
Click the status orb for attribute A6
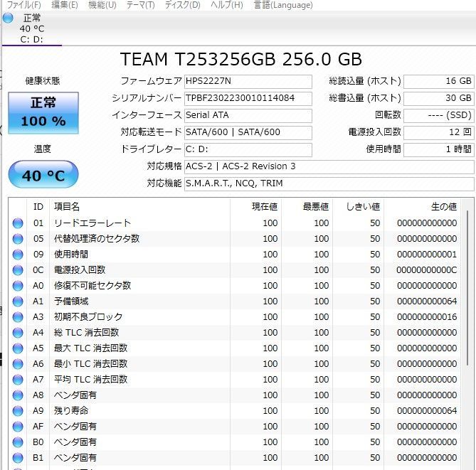click(18, 364)
